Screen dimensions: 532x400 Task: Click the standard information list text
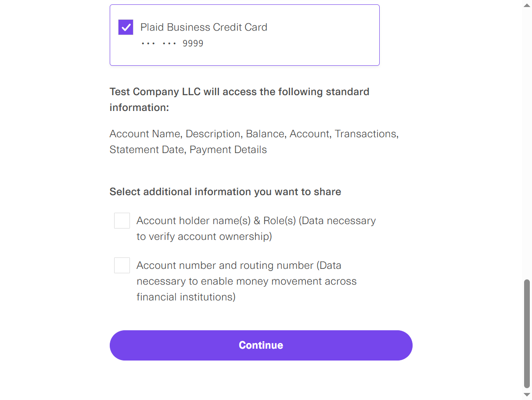(x=254, y=142)
